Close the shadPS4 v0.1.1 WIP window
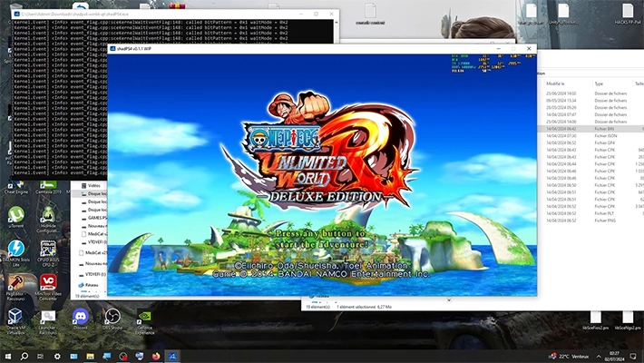The height and width of the screenshot is (363, 644). (x=529, y=48)
